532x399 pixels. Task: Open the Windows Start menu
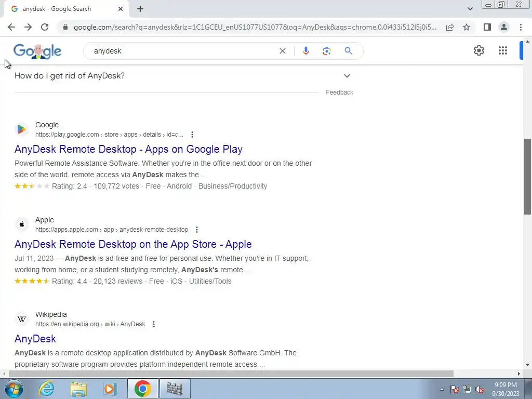(x=14, y=389)
